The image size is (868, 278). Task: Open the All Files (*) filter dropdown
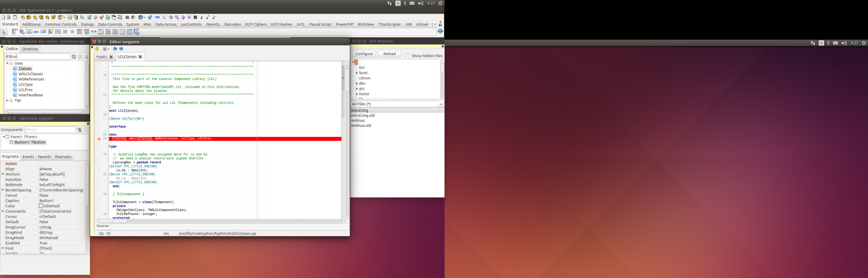[x=441, y=104]
